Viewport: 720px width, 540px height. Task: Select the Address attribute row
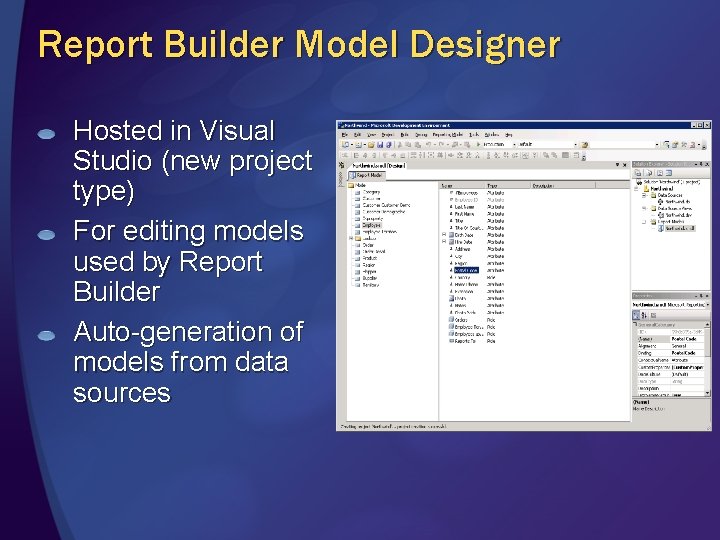476,249
